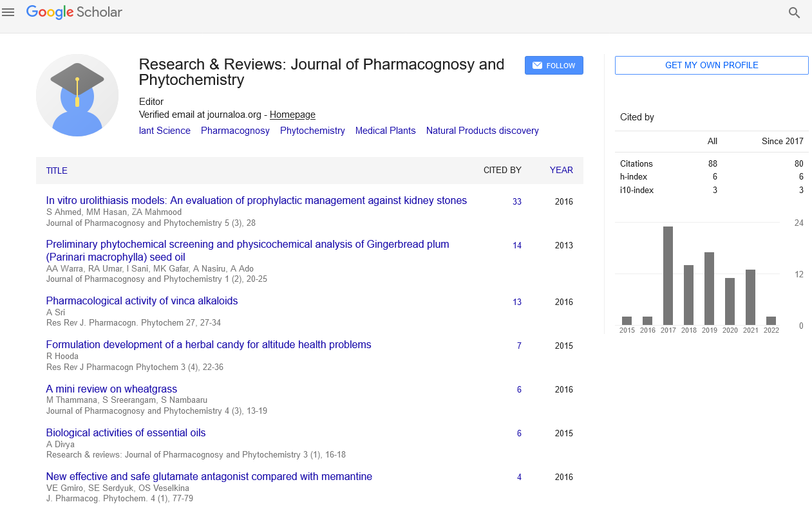Open the In vitro urolithiasis models article
The image size is (812, 509).
pyautogui.click(x=256, y=201)
